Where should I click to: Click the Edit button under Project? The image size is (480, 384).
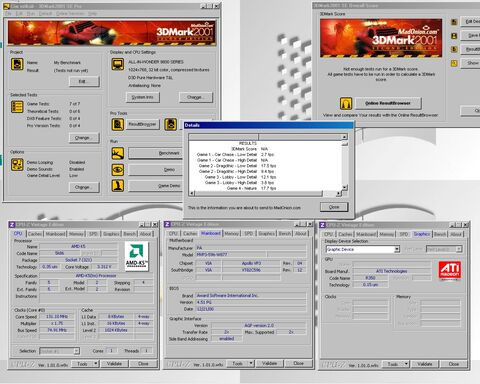[84, 81]
